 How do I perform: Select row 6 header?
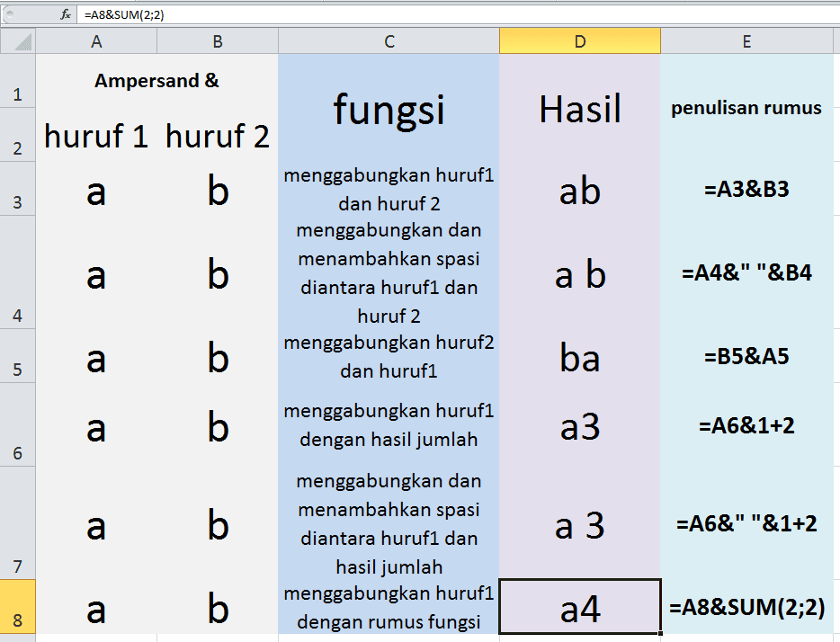pyautogui.click(x=18, y=424)
